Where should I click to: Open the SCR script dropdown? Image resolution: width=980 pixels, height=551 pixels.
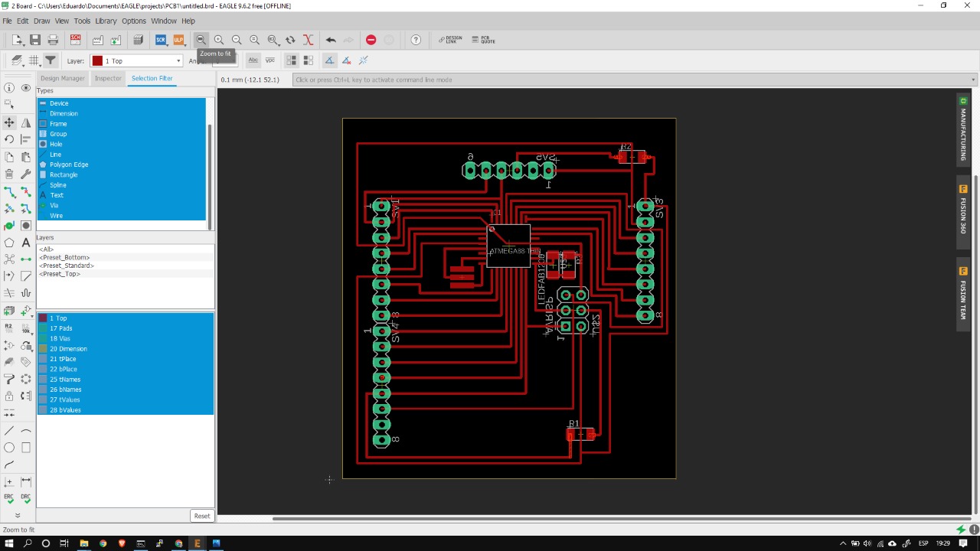[161, 40]
